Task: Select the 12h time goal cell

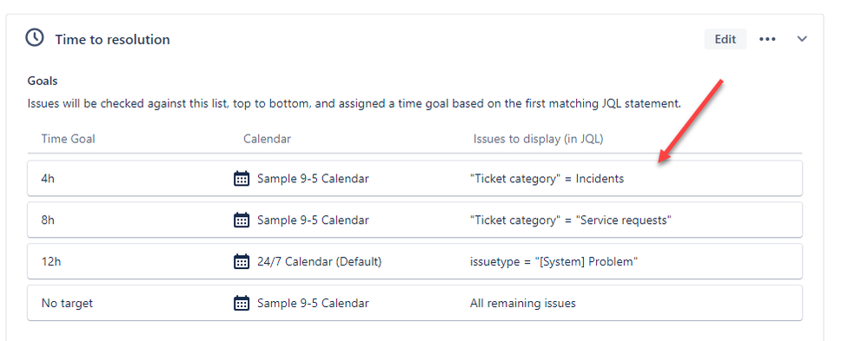Action: tap(51, 261)
